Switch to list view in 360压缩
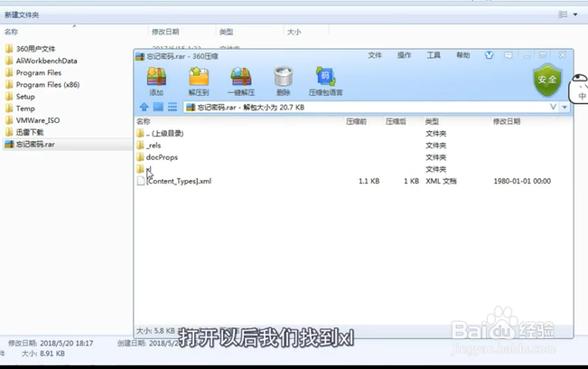This screenshot has height=369, width=588. click(173, 107)
